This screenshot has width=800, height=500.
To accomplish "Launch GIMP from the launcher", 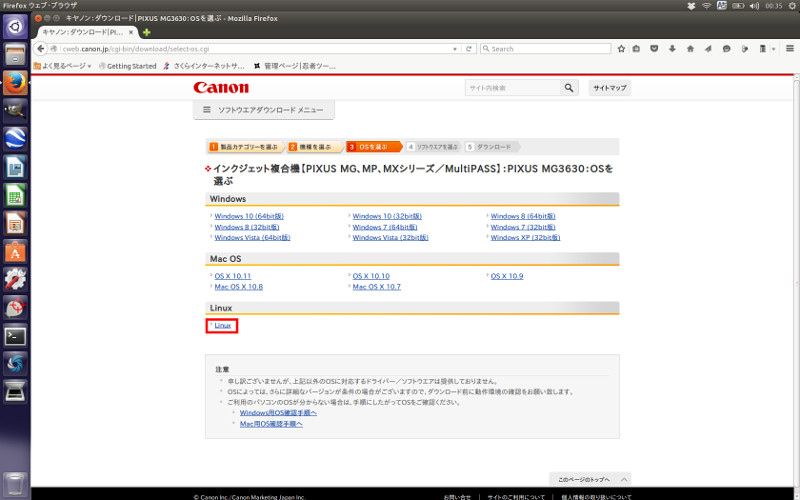I will (x=15, y=110).
